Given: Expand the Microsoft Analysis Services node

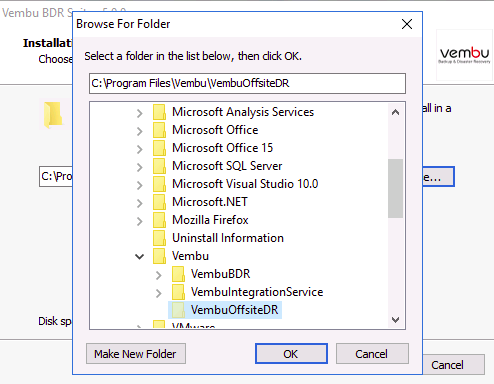Looking at the screenshot, I should click(140, 113).
